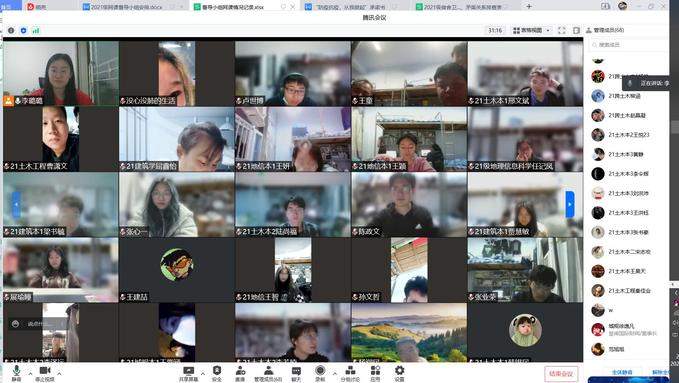Go to previous gallery page with left blue arrow
This screenshot has width=679, height=383.
[16, 204]
